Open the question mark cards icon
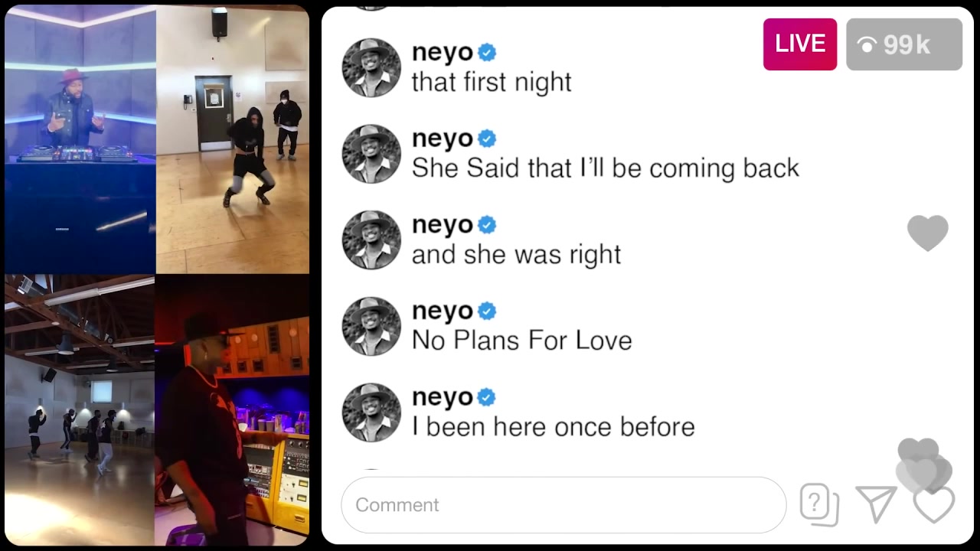The width and height of the screenshot is (980, 551). (x=819, y=505)
